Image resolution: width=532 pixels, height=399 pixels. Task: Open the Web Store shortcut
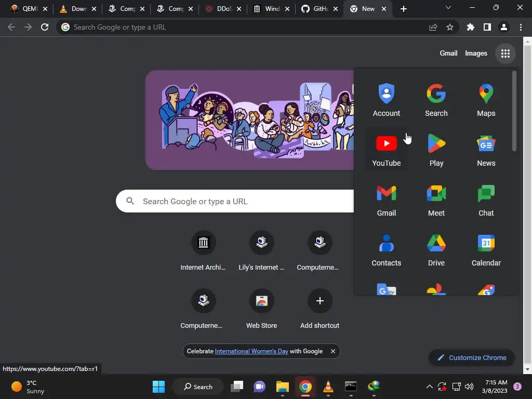pyautogui.click(x=261, y=309)
